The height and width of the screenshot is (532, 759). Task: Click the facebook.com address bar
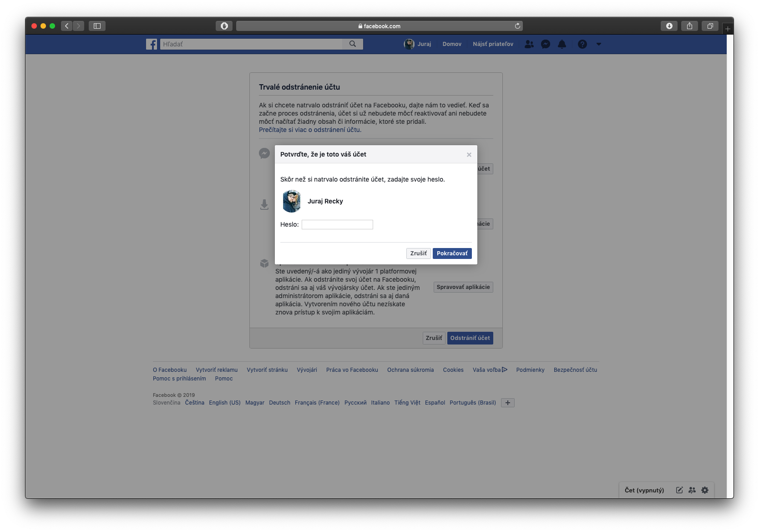point(379,26)
